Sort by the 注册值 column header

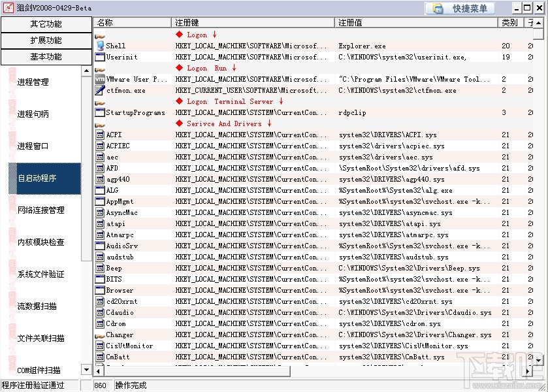click(x=416, y=23)
